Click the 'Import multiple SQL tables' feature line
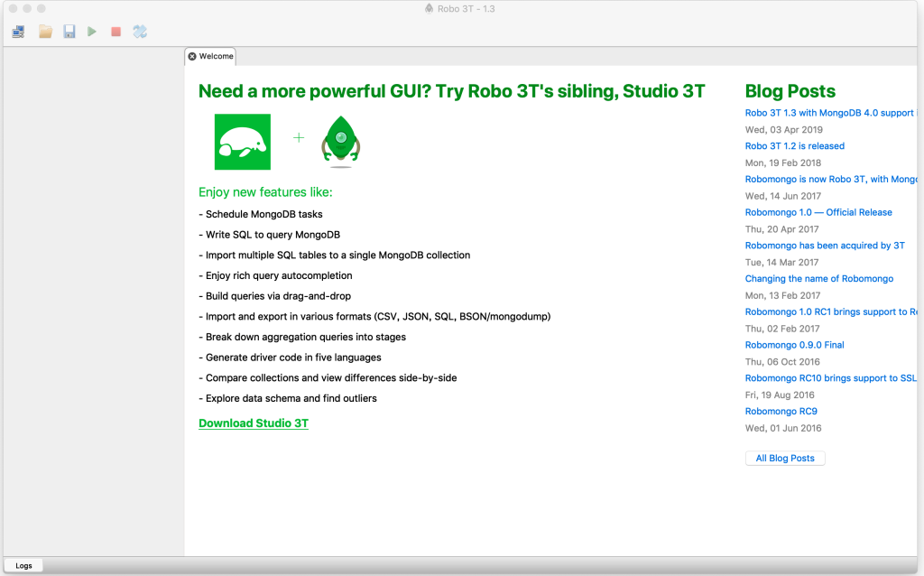Image resolution: width=924 pixels, height=576 pixels. 334,255
